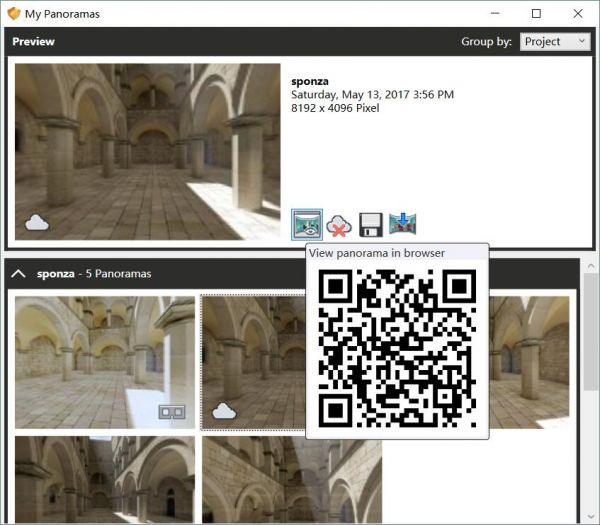Click the View panorama in browser icon
This screenshot has height=525, width=600.
pyautogui.click(x=307, y=225)
